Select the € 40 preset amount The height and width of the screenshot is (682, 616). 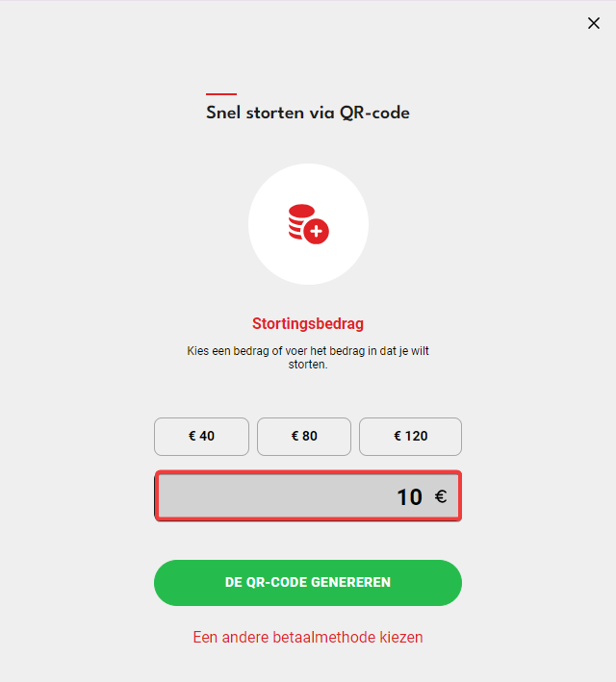[201, 437]
